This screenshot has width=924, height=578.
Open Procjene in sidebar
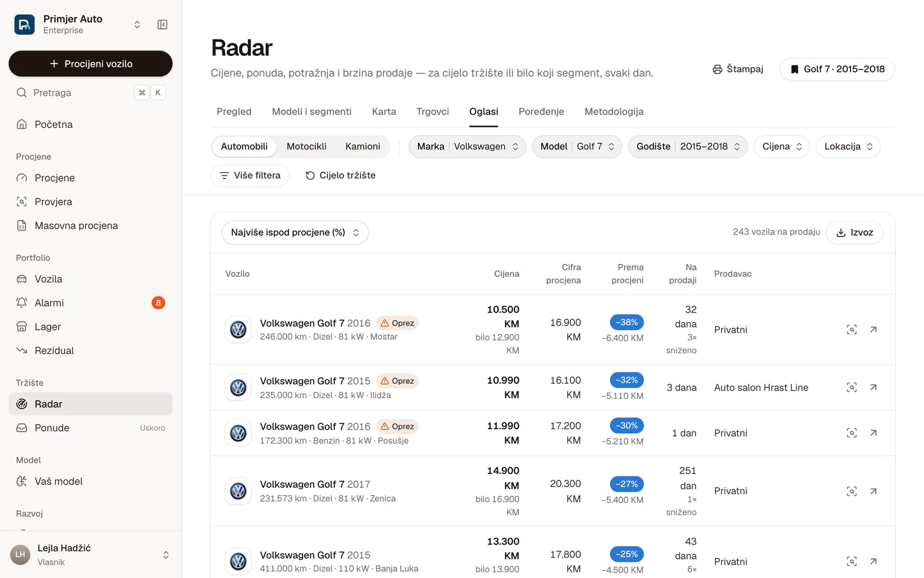(x=91, y=178)
